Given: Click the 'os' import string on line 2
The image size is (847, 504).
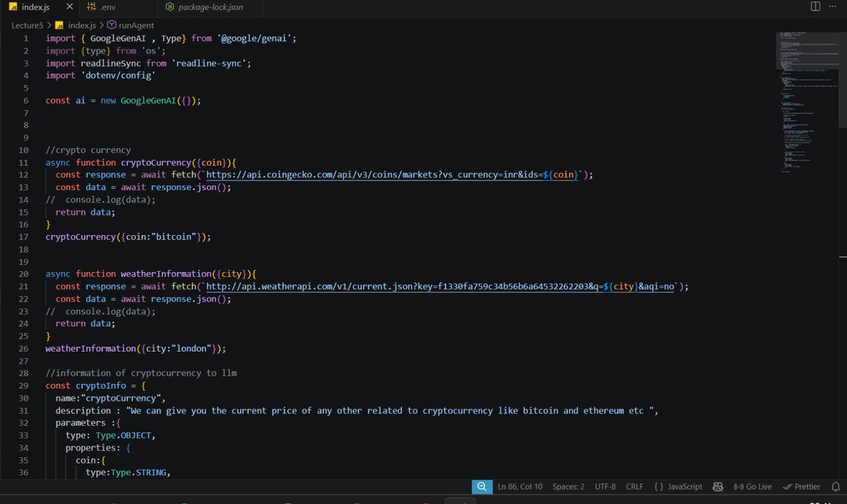Looking at the screenshot, I should (x=151, y=51).
